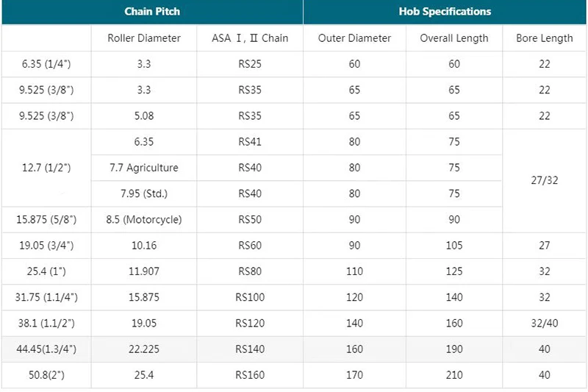Screen dimensions: 588x392
Task: Click the 8.5 (Motorcycle) roller cell
Action: (x=144, y=219)
